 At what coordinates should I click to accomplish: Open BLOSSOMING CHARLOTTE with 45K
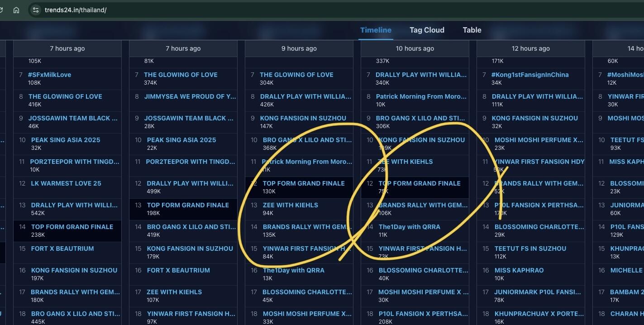pyautogui.click(x=307, y=292)
